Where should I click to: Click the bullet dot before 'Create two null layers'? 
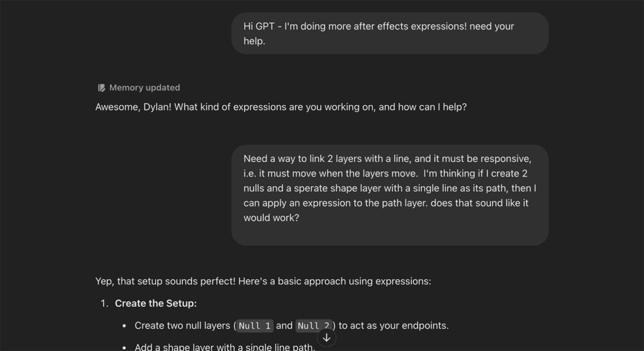[125, 326]
